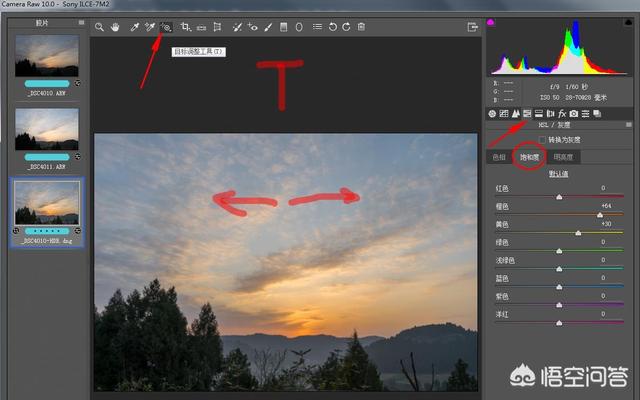Select the Zoom tool magnifier icon
640x400 pixels.
click(99, 27)
